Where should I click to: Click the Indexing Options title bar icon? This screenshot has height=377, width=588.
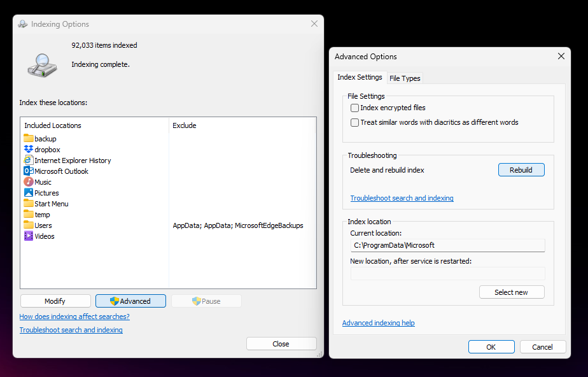(x=23, y=24)
